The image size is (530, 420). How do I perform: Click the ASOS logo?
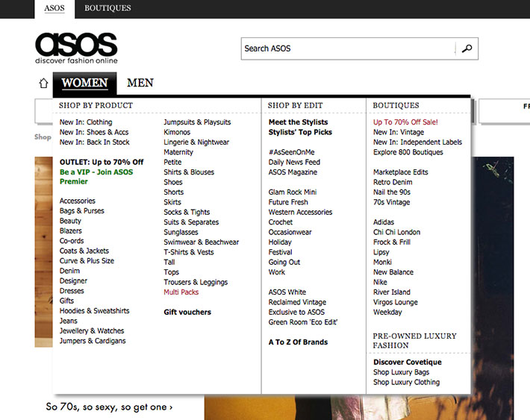point(76,48)
